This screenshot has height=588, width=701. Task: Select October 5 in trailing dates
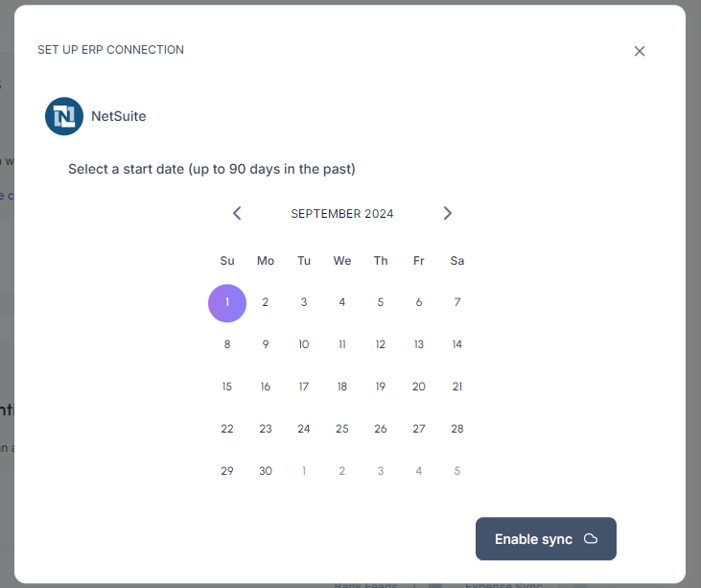(x=457, y=471)
